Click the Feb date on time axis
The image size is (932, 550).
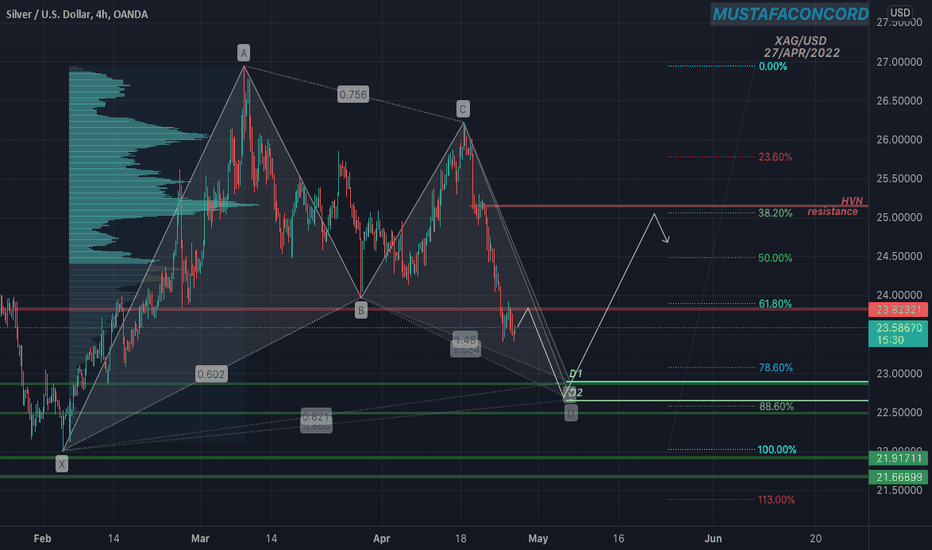point(42,539)
